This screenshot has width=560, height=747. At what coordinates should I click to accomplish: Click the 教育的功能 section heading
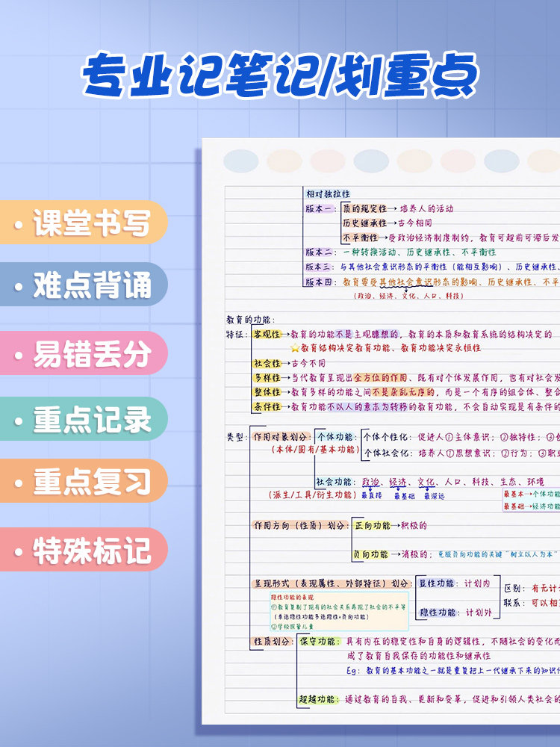249,320
